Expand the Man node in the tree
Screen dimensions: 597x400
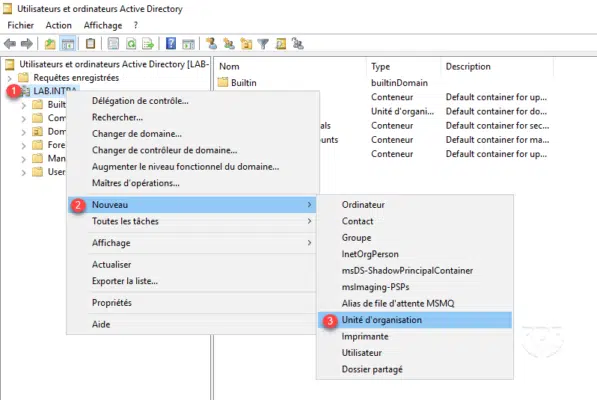coord(24,159)
